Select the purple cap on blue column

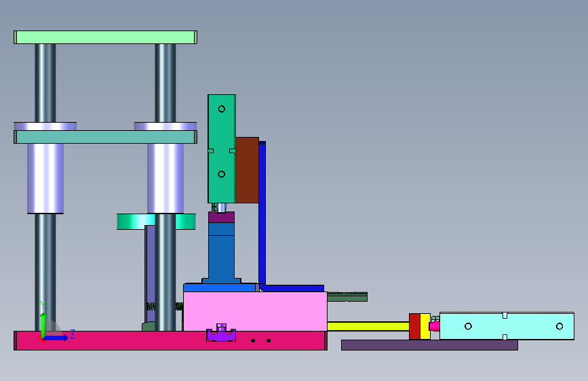(x=221, y=217)
